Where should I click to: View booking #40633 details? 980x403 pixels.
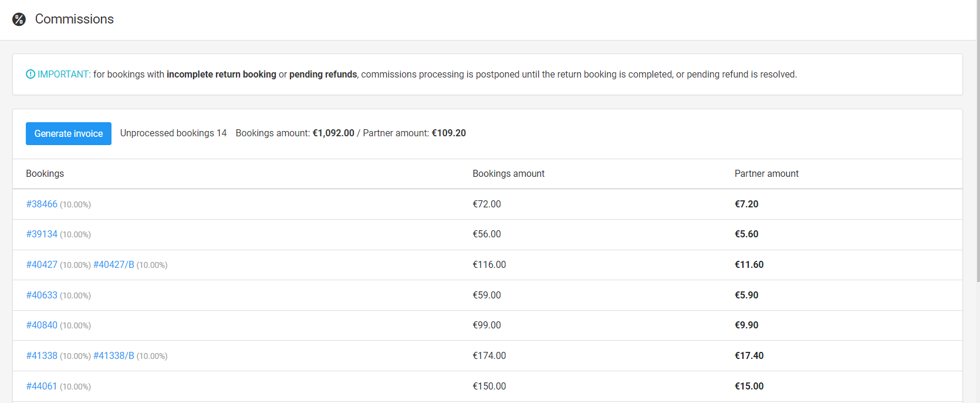click(x=42, y=295)
